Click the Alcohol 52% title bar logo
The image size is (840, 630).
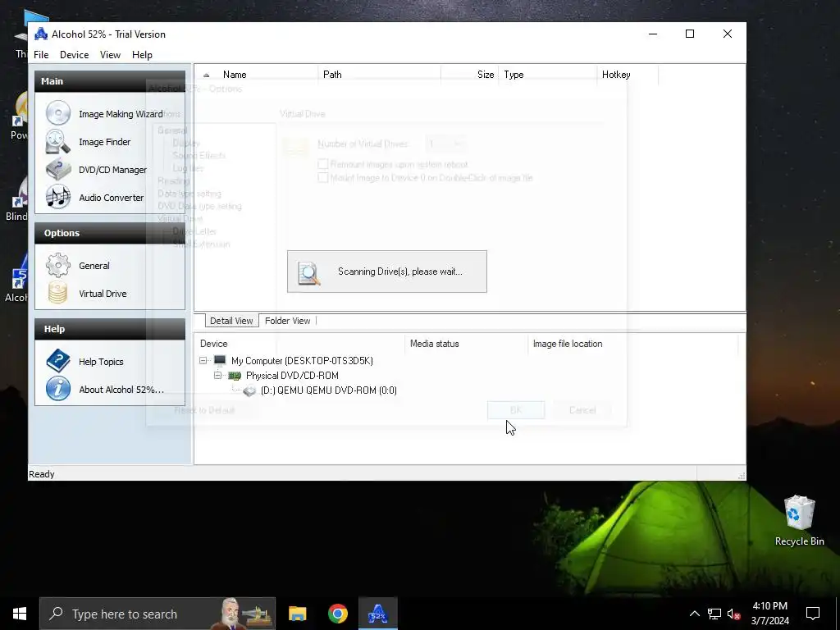tap(41, 34)
